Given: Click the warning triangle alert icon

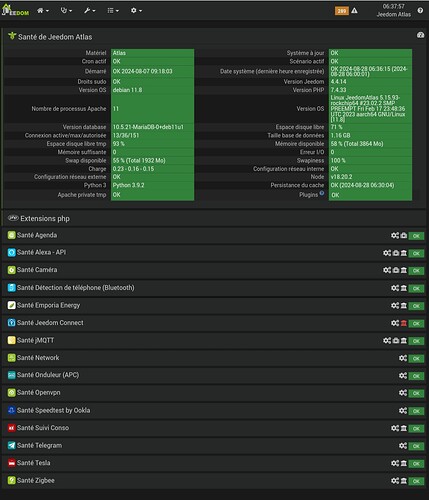Looking at the screenshot, I should click(354, 11).
